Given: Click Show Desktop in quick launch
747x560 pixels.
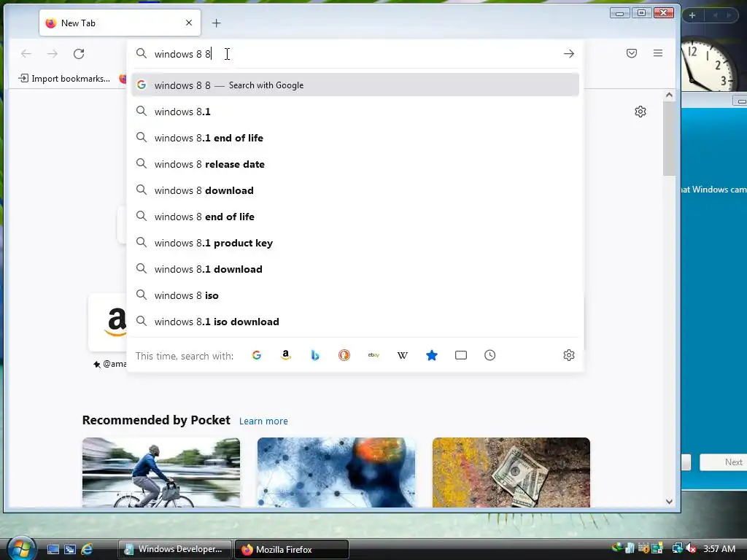Looking at the screenshot, I should pos(53,549).
